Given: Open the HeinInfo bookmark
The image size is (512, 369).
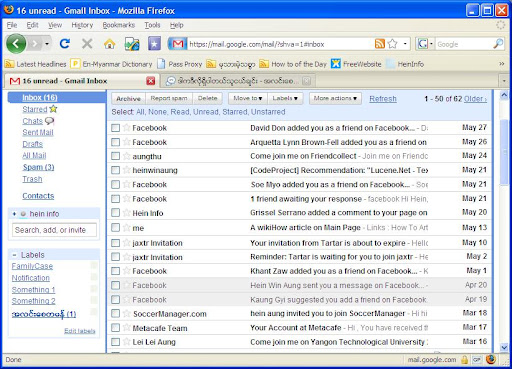Looking at the screenshot, I should pyautogui.click(x=405, y=64).
